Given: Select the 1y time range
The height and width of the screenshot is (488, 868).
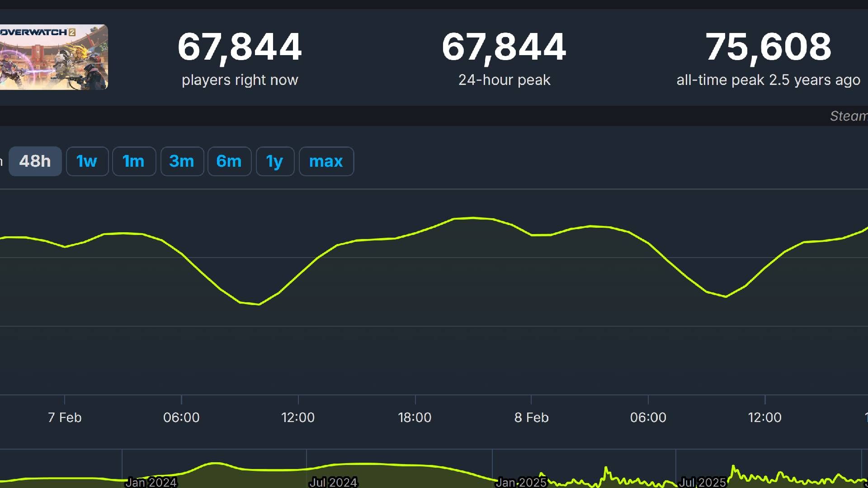Looking at the screenshot, I should 275,161.
